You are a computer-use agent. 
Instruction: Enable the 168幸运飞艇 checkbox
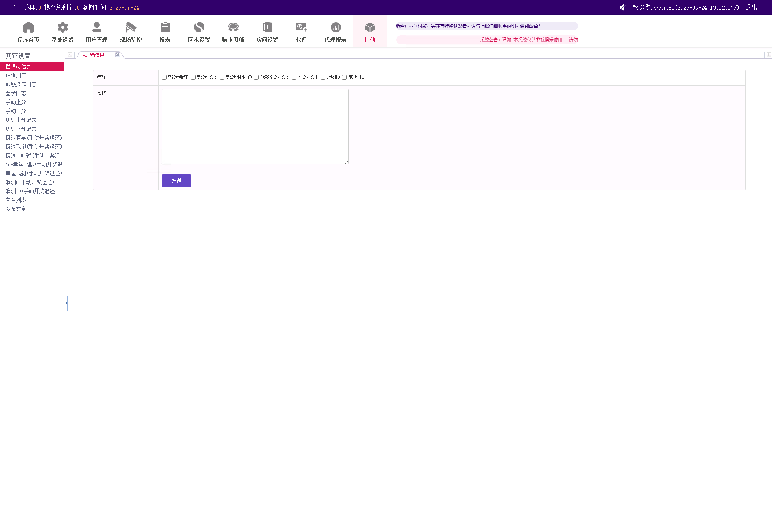(x=256, y=77)
